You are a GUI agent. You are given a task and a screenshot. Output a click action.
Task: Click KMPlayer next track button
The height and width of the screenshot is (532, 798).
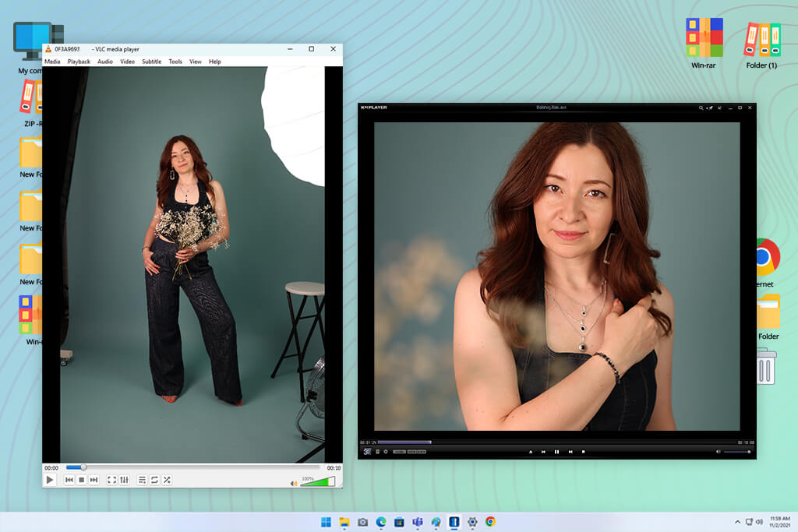click(x=570, y=452)
